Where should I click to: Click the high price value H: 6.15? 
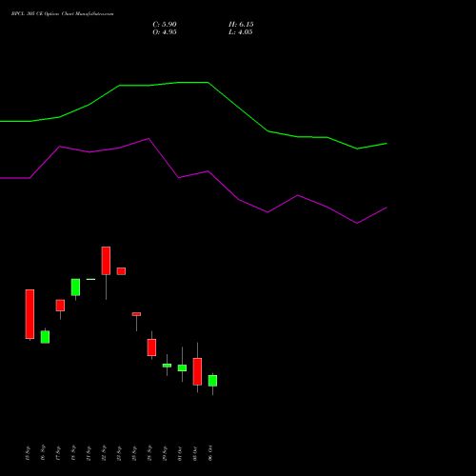241,25
